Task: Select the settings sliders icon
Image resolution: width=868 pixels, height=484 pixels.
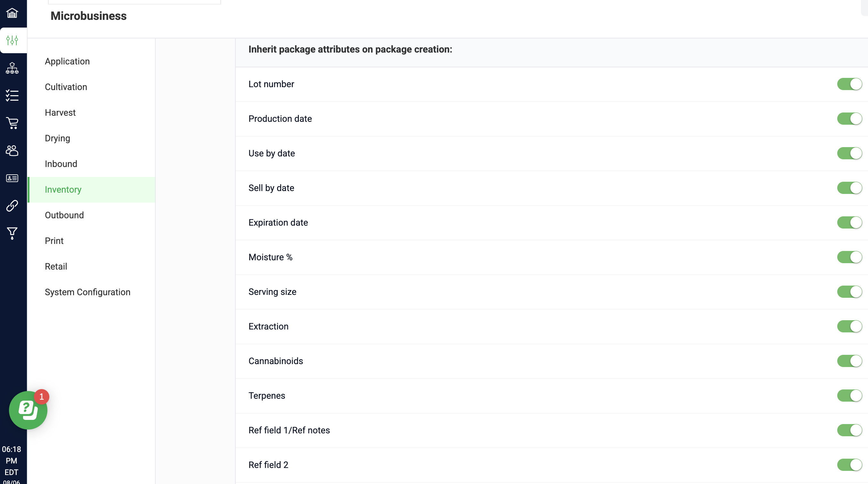Action: point(12,40)
